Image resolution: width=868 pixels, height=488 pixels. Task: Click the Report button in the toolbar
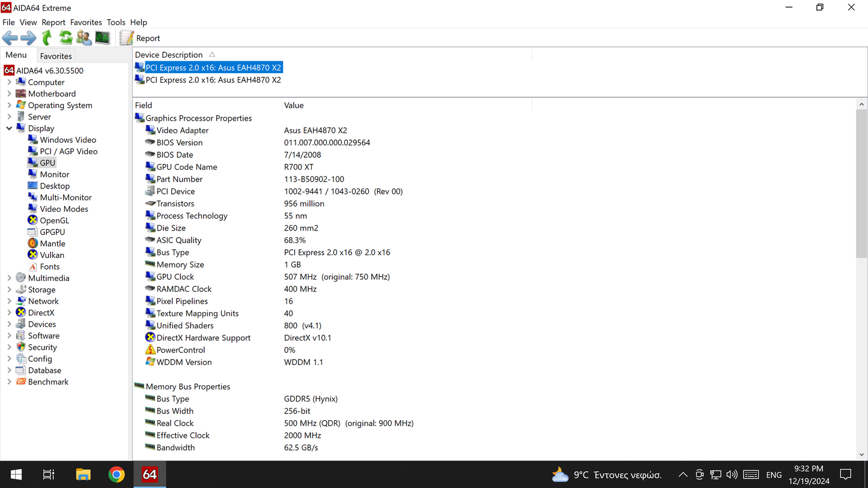tap(140, 38)
